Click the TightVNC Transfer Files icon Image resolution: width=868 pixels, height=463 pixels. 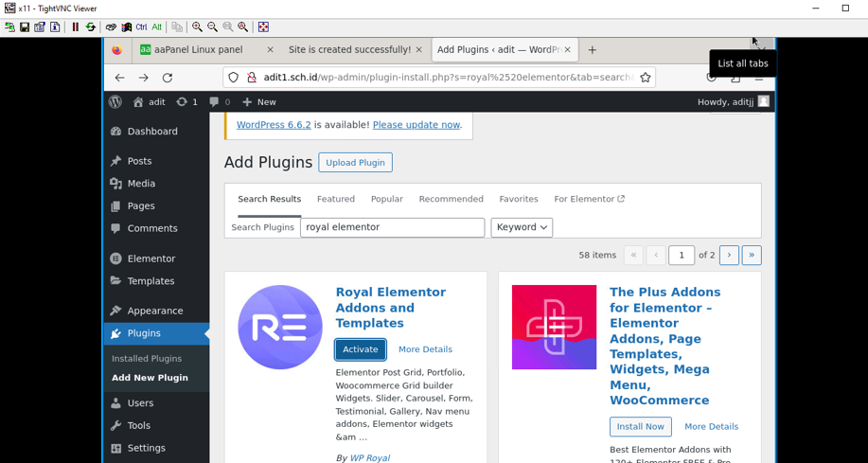click(x=177, y=27)
